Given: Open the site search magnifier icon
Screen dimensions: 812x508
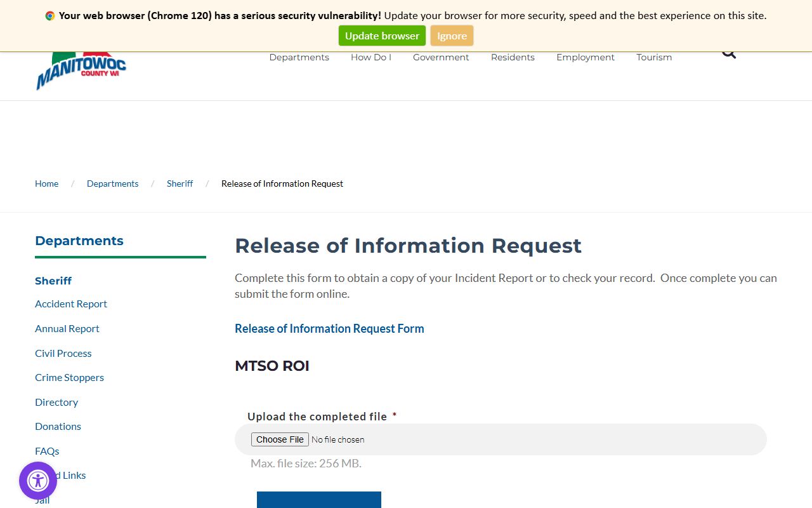Looking at the screenshot, I should (729, 55).
